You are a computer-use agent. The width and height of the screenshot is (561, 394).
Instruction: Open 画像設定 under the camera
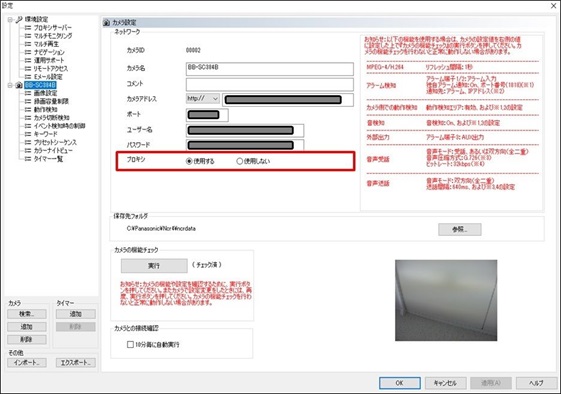click(x=45, y=93)
